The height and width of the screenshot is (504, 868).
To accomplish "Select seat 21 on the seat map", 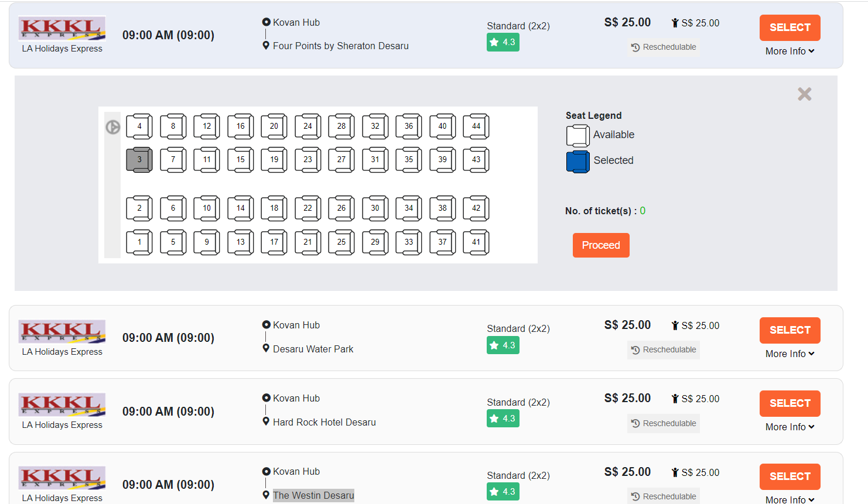I will click(307, 242).
